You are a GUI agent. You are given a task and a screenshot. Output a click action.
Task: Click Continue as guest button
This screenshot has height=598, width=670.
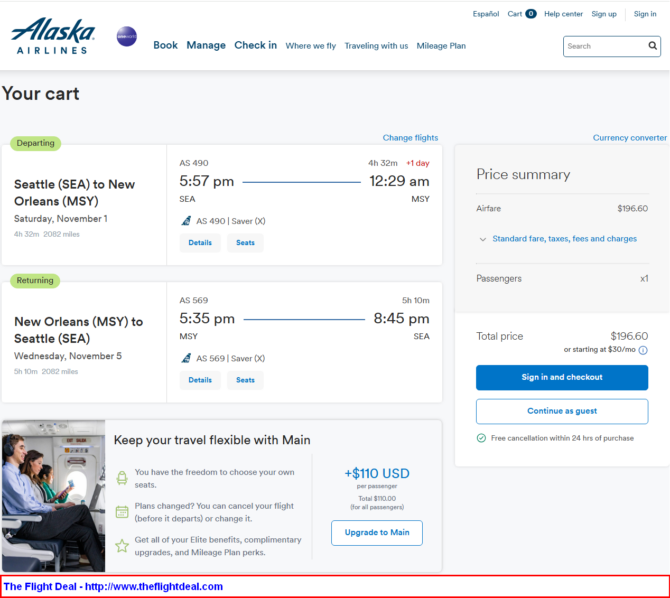click(562, 411)
